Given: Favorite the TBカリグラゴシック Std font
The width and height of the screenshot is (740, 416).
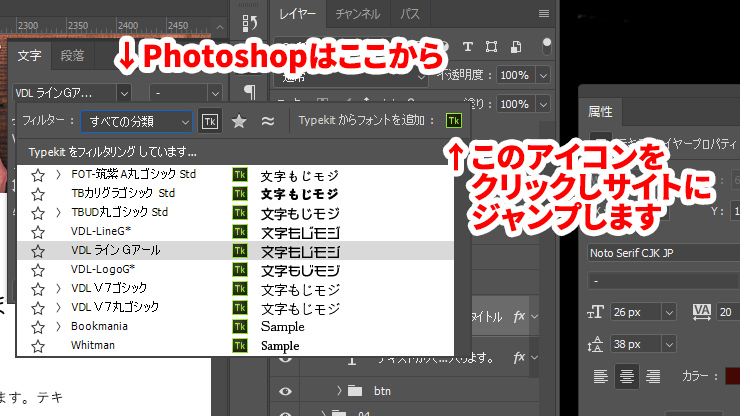Looking at the screenshot, I should coord(38,194).
